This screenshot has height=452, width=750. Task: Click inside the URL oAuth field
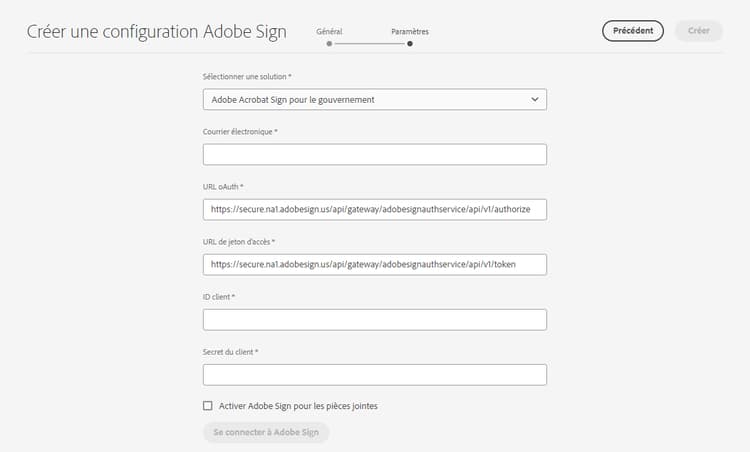pos(375,209)
